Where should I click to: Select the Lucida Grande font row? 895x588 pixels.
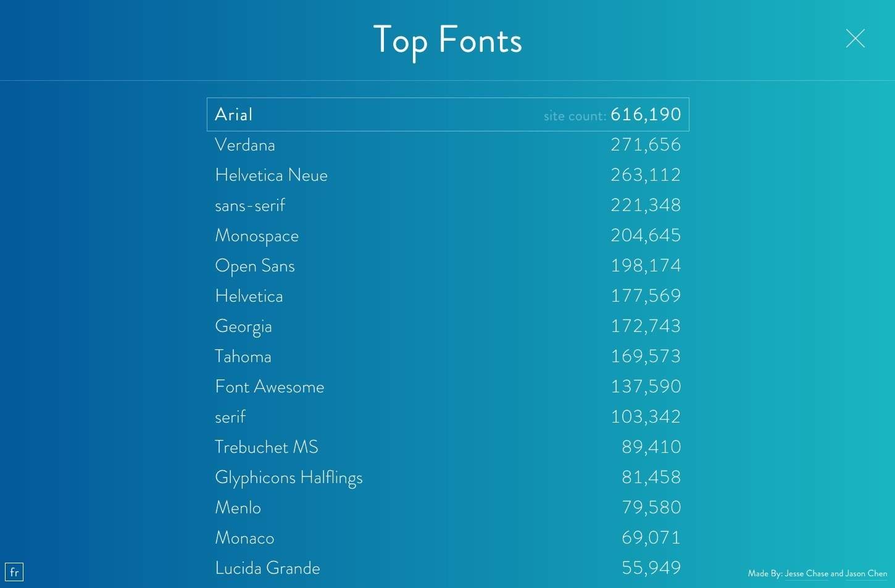click(447, 568)
